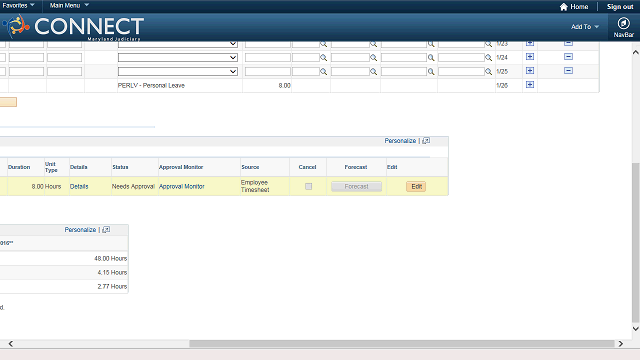Click the horizontal scrollbar thumb
This screenshot has height=360, width=640.
[x=402, y=344]
